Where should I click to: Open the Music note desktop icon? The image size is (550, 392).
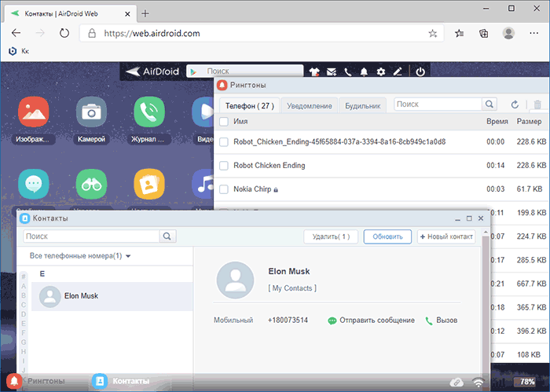203,184
